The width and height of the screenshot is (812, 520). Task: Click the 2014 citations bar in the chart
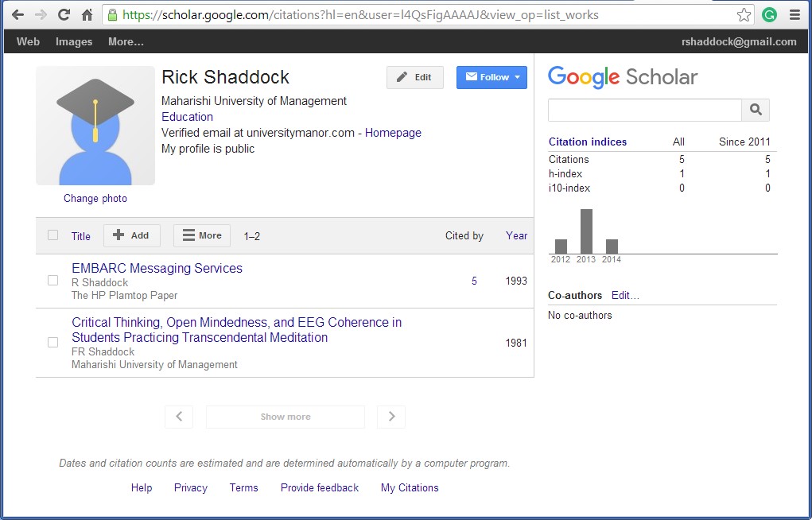612,246
